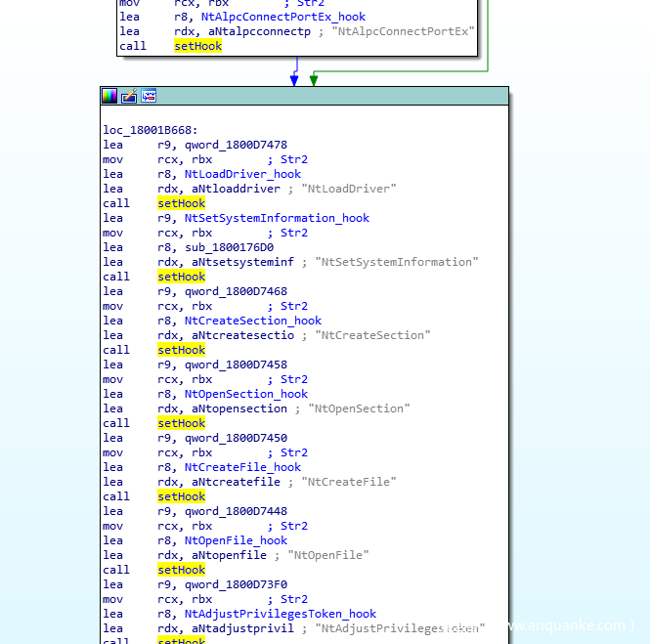Open NtOpenSection_hook function
This screenshot has height=644, width=650.
click(245, 394)
